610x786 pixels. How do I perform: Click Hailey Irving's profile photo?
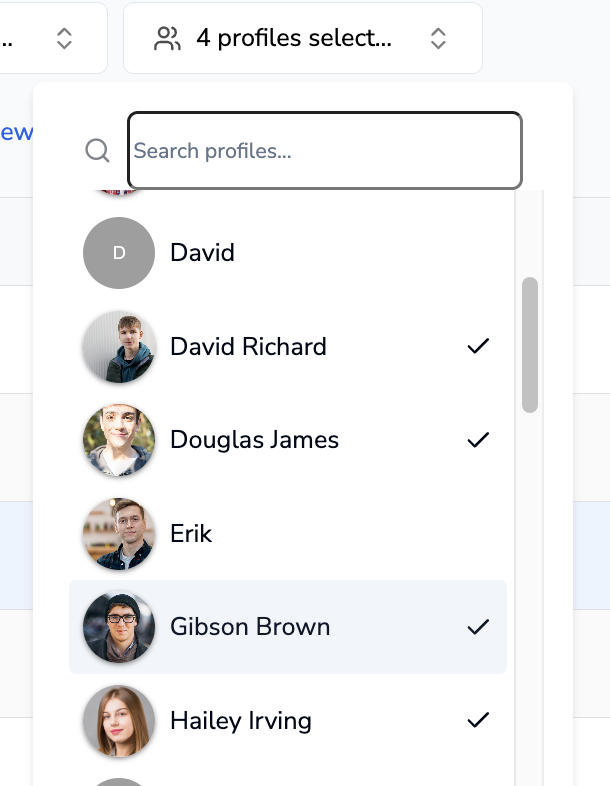(x=119, y=721)
